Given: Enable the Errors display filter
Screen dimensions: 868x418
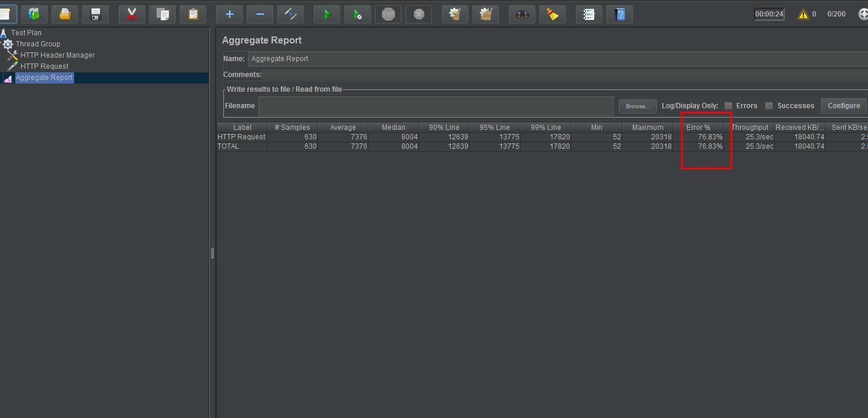Looking at the screenshot, I should click(x=729, y=106).
